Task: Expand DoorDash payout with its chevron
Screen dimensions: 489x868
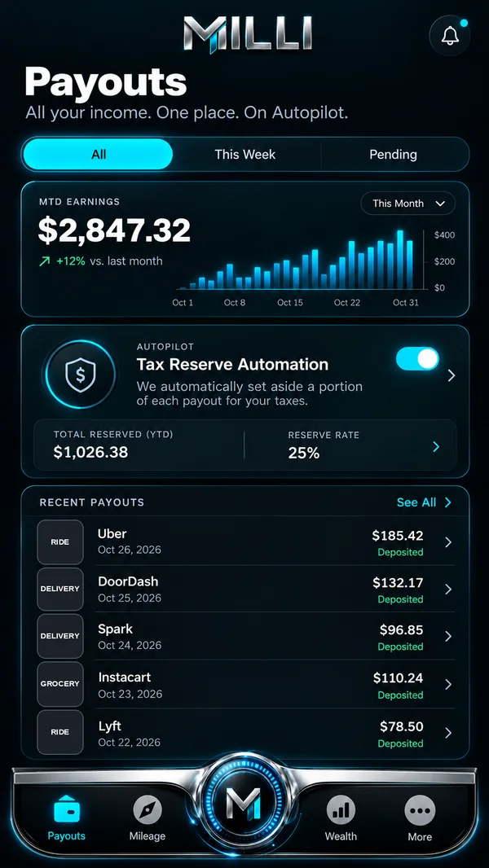Action: [448, 590]
